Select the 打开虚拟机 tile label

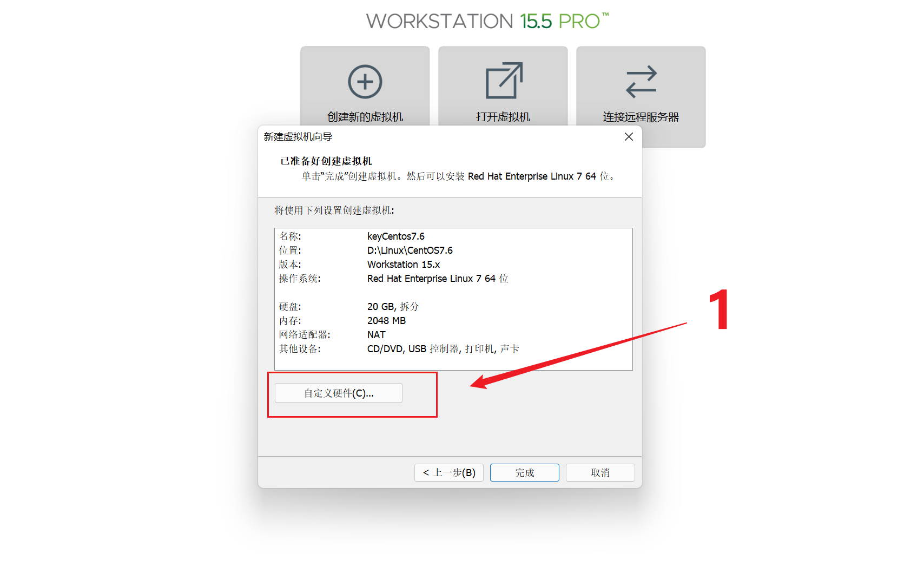pyautogui.click(x=503, y=117)
